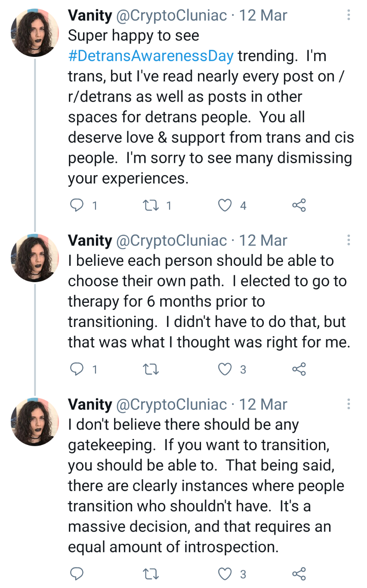This screenshot has height=588, width=367.
Task: Retweet the choose their own path tweet
Action: tap(150, 369)
